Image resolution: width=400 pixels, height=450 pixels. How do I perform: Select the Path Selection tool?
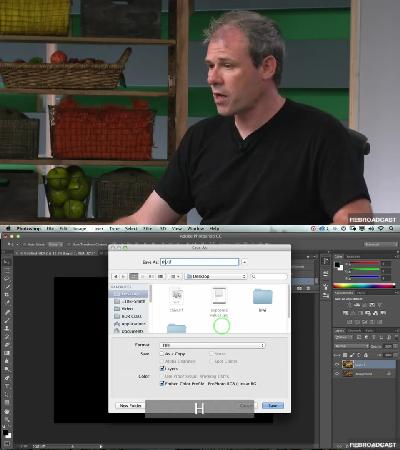pos(7,395)
